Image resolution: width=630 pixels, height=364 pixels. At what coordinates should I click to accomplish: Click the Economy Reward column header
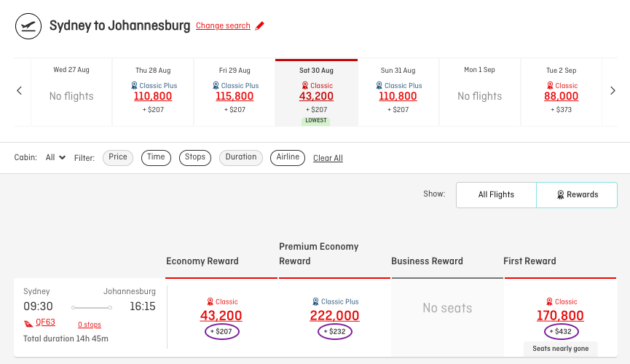[x=202, y=261]
